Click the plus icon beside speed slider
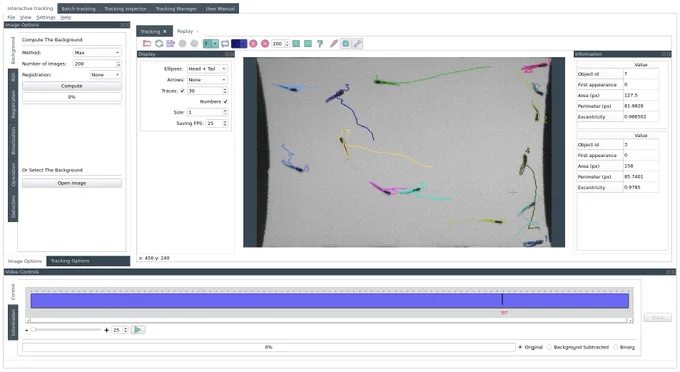The height and width of the screenshot is (372, 680). tap(107, 330)
